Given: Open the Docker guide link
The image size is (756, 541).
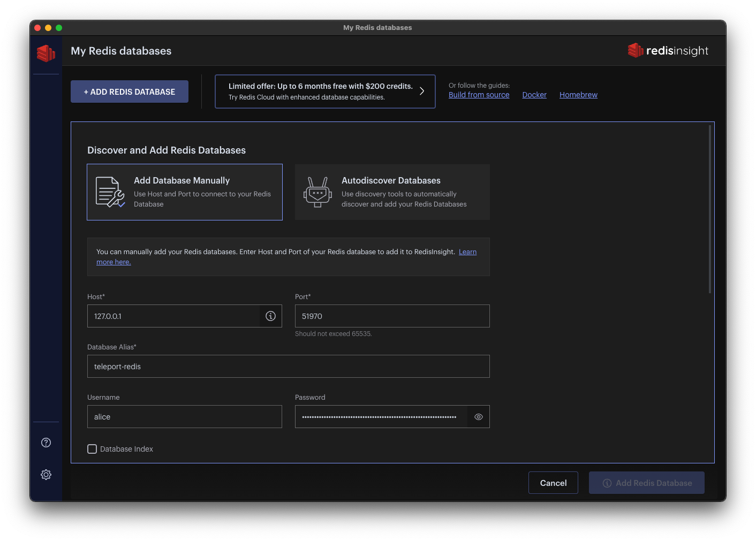Looking at the screenshot, I should pos(534,95).
